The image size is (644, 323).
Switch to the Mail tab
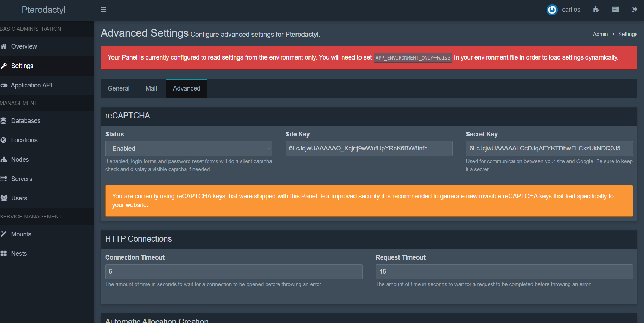tap(151, 88)
